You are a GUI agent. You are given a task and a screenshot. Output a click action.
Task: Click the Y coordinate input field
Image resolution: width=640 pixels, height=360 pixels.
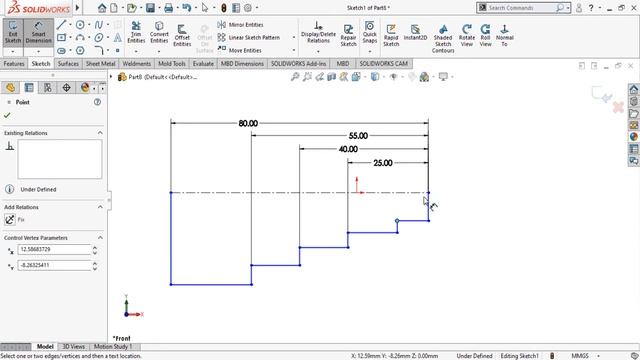pyautogui.click(x=54, y=265)
